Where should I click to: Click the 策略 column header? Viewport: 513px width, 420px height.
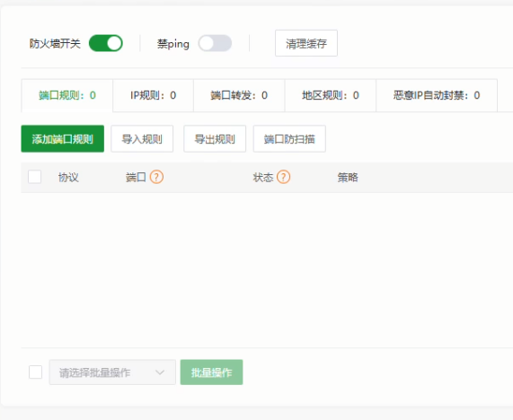click(x=348, y=178)
